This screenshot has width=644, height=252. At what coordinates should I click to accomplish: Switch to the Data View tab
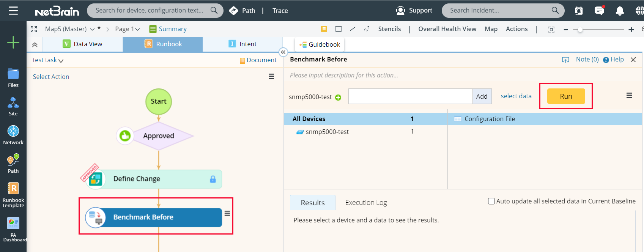(x=82, y=44)
